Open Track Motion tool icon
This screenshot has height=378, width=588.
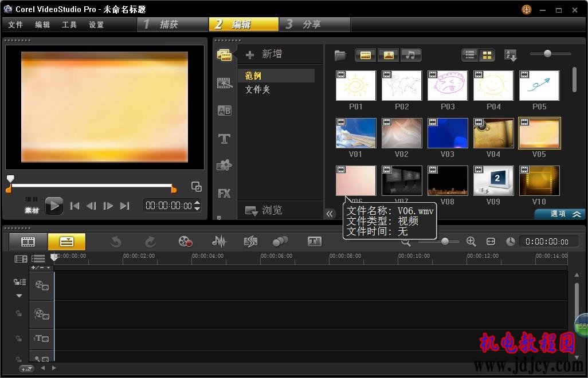tap(280, 242)
